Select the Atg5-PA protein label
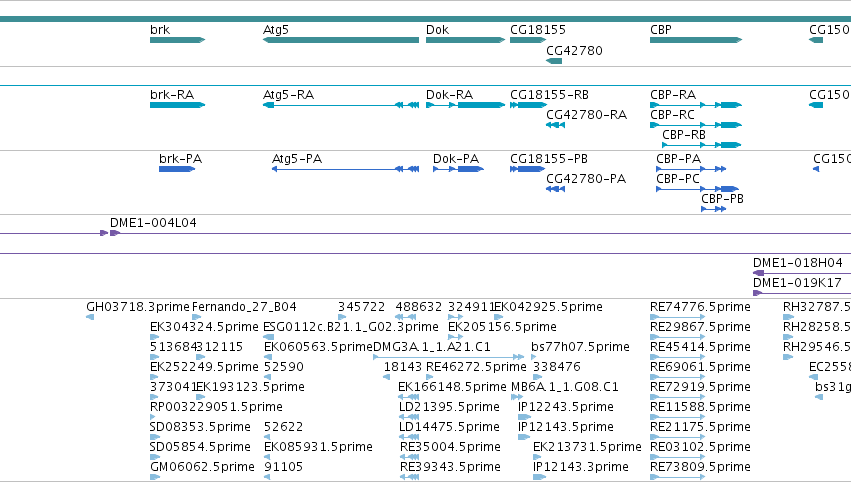The height and width of the screenshot is (482, 851). (297, 158)
